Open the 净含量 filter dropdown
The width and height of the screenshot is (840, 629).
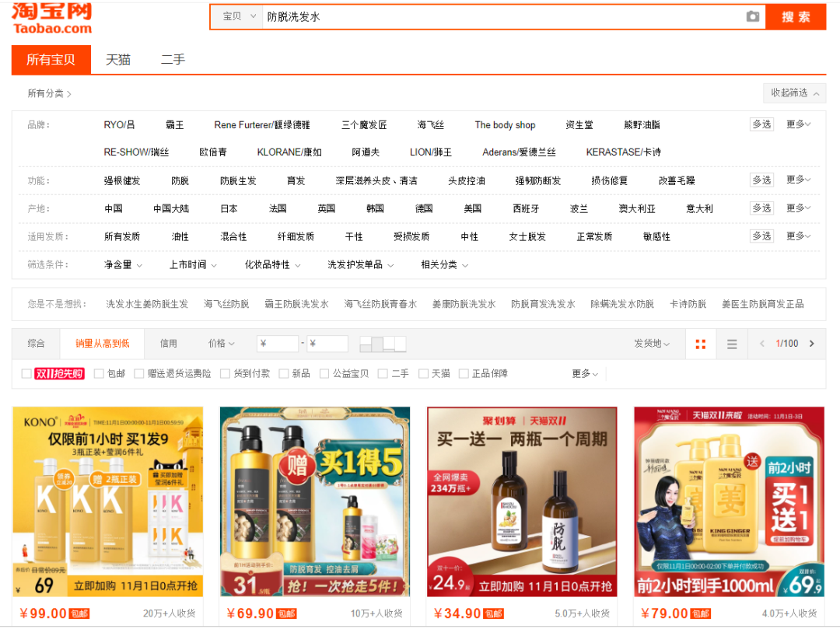point(123,265)
